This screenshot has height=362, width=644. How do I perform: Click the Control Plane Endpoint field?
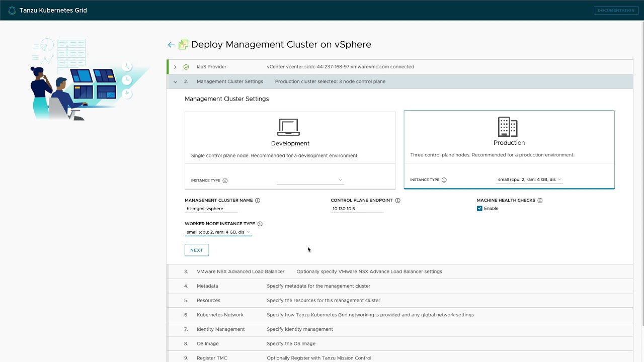pyautogui.click(x=357, y=209)
